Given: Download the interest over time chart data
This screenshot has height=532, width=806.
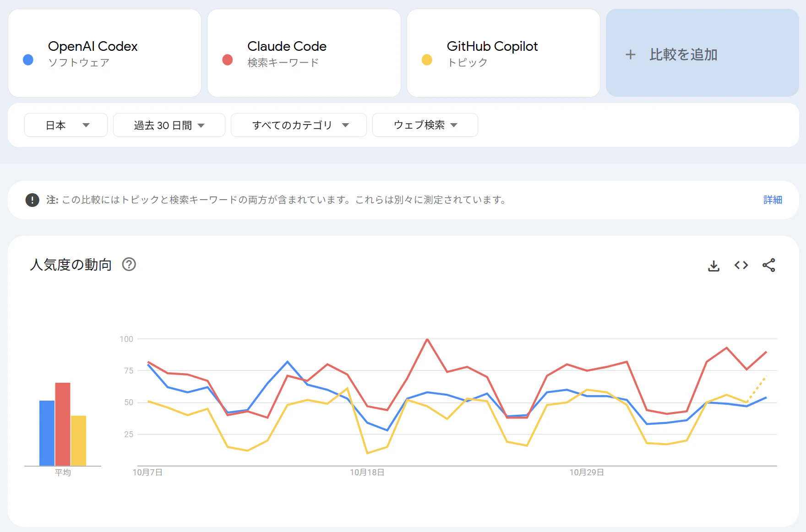Looking at the screenshot, I should [x=713, y=266].
